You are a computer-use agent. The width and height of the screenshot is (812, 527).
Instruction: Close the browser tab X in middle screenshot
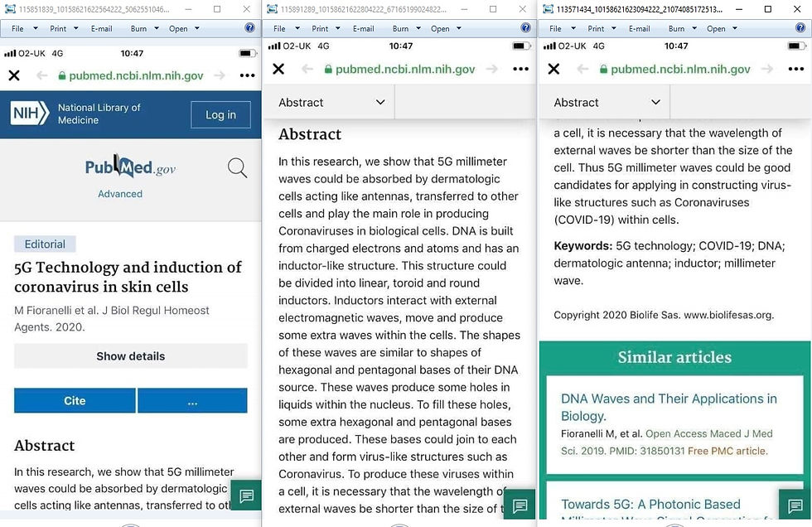(278, 69)
